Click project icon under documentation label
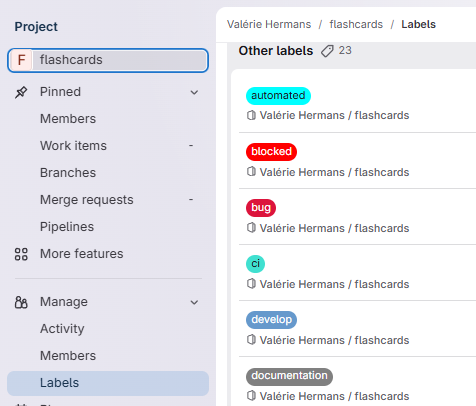This screenshot has width=476, height=406. (251, 396)
